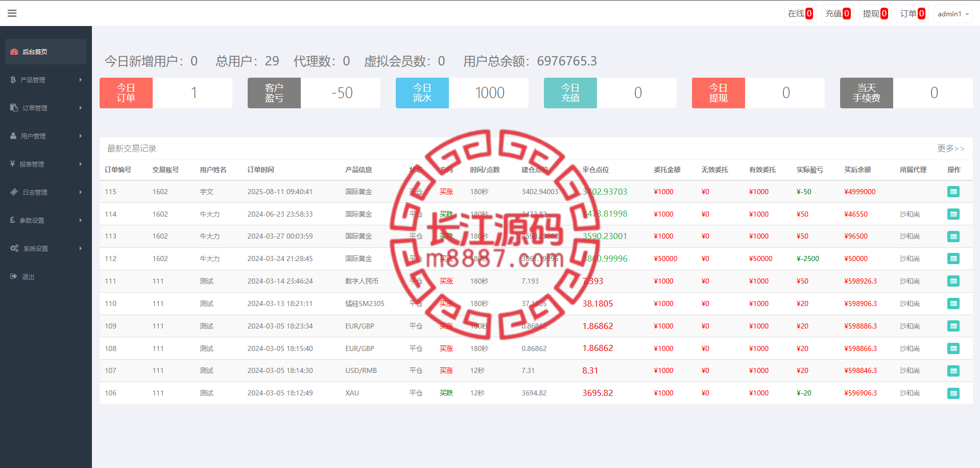Click the tag icon beside 日志管理
980x468 pixels.
14,192
